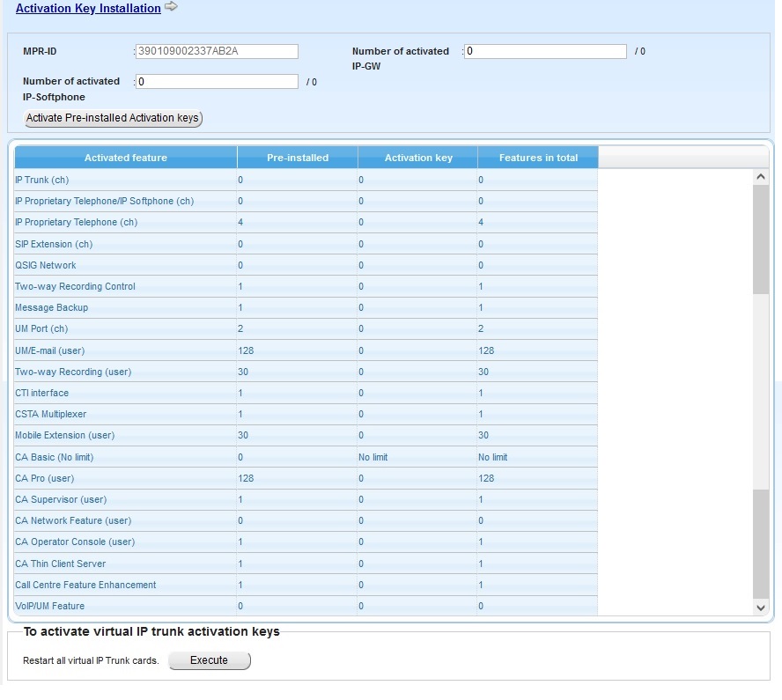The width and height of the screenshot is (782, 700).
Task: Select the Call Centre Feature Enhancement row
Action: (306, 585)
